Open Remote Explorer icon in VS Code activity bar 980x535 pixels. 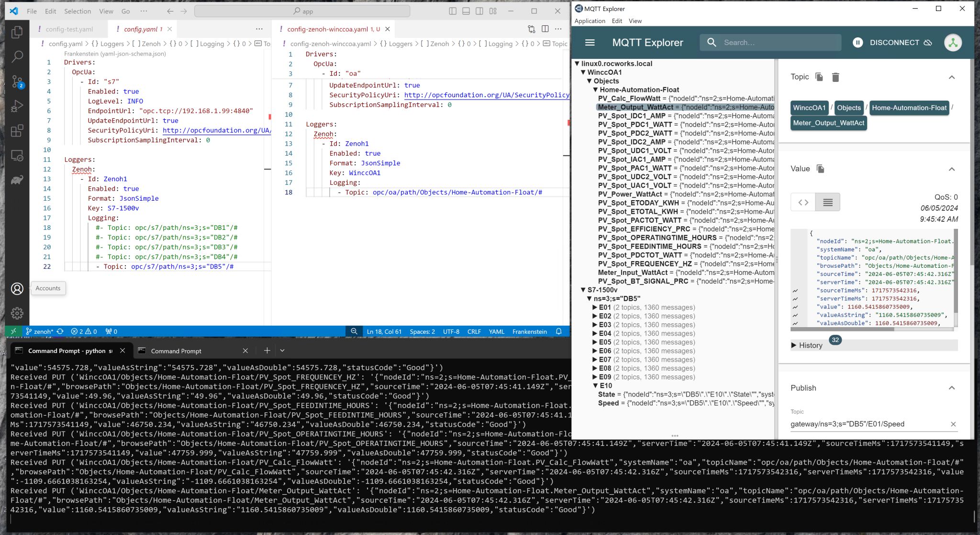pyautogui.click(x=17, y=156)
